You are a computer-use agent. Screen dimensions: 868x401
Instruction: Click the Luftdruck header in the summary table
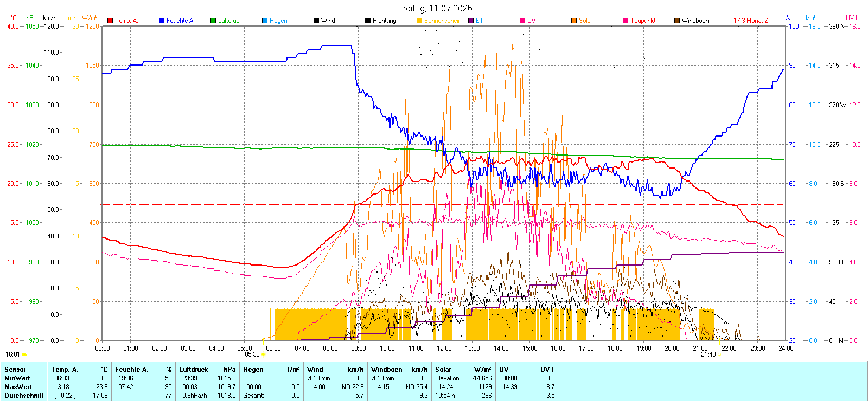pos(194,370)
